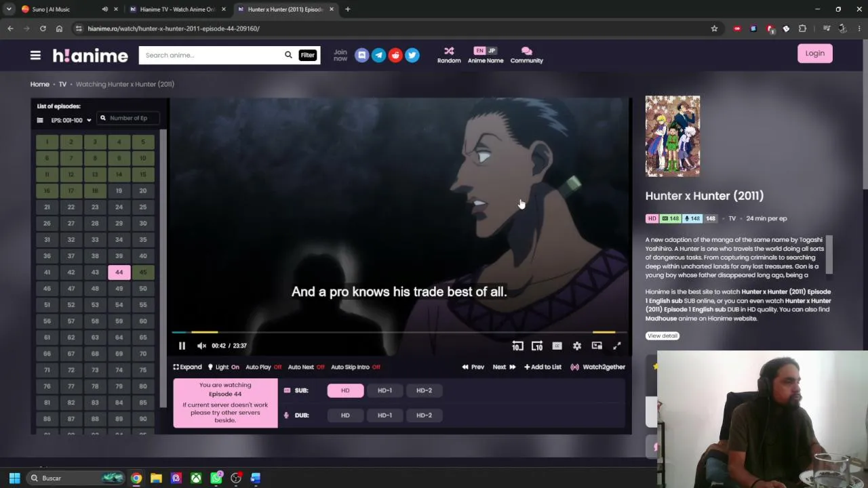
Task: Go to Prev episode
Action: click(473, 367)
